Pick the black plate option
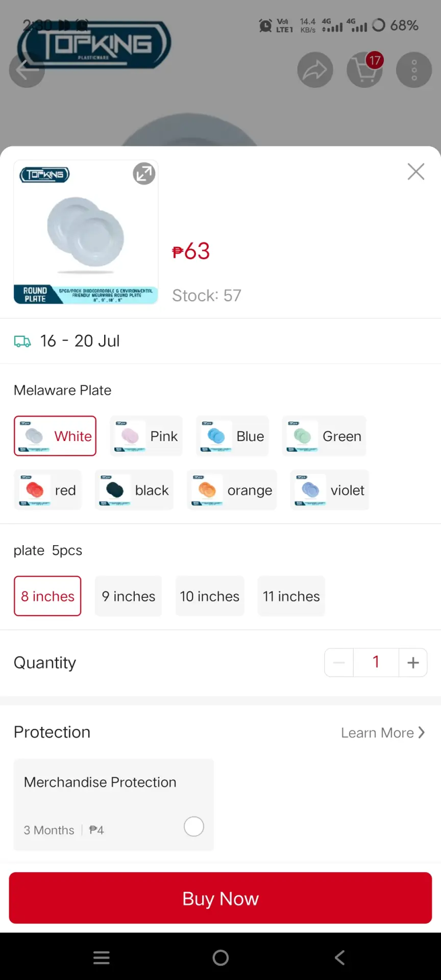 click(x=134, y=490)
